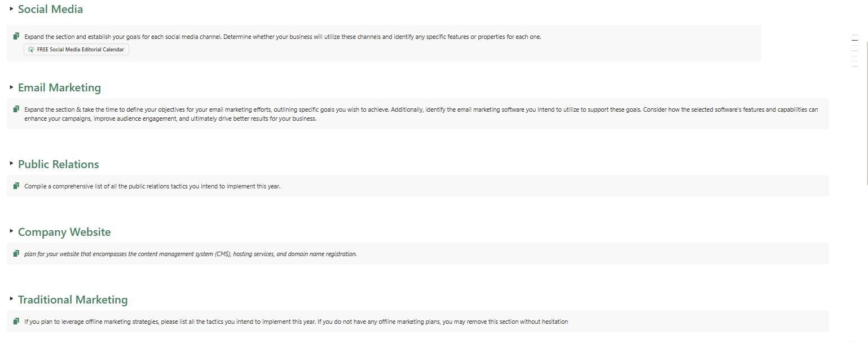Click the callout icon beside public relations text
This screenshot has width=868, height=343.
16,186
